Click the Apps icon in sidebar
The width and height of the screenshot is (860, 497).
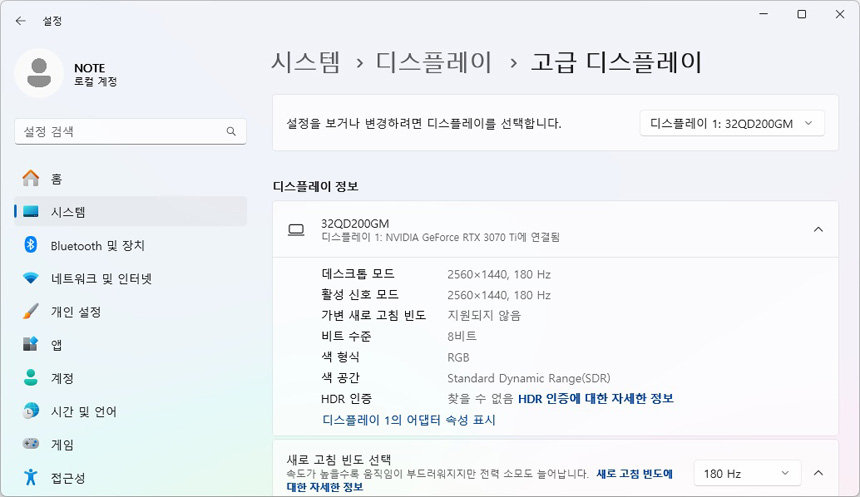31,345
